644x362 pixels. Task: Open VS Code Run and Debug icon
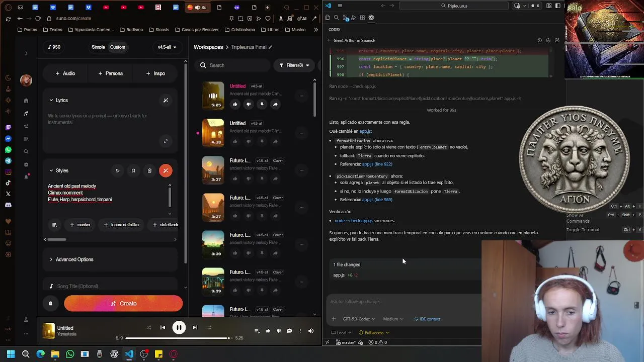[x=354, y=18]
